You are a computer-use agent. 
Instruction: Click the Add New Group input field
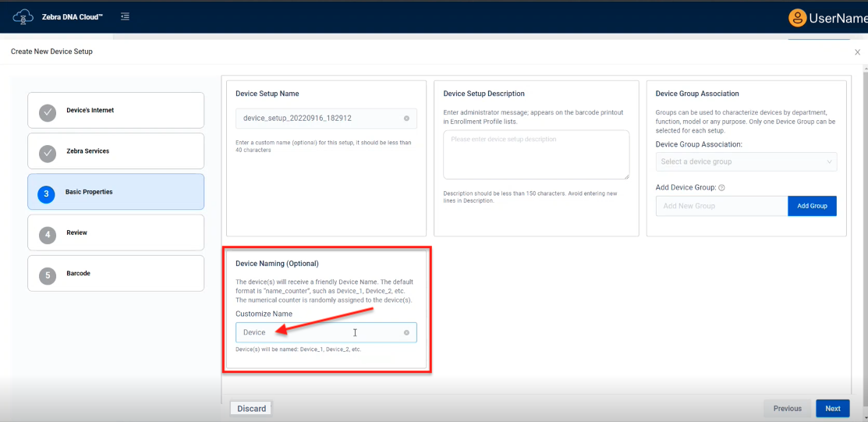point(721,206)
